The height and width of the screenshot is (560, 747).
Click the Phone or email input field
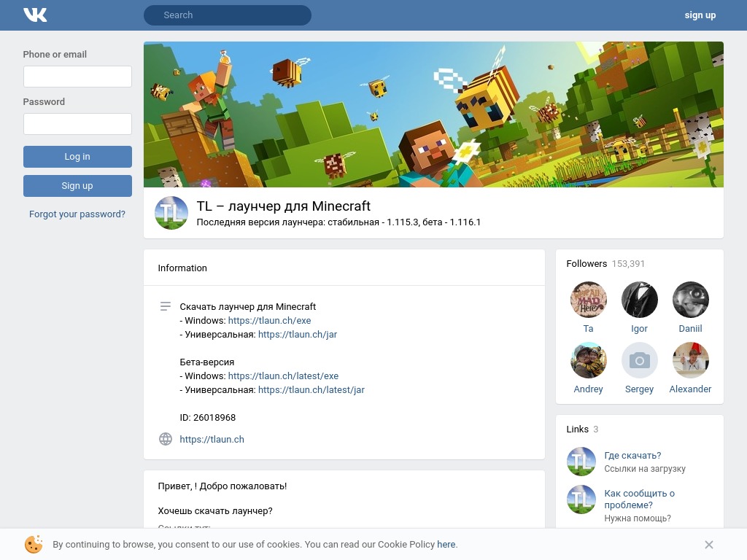[x=77, y=77]
